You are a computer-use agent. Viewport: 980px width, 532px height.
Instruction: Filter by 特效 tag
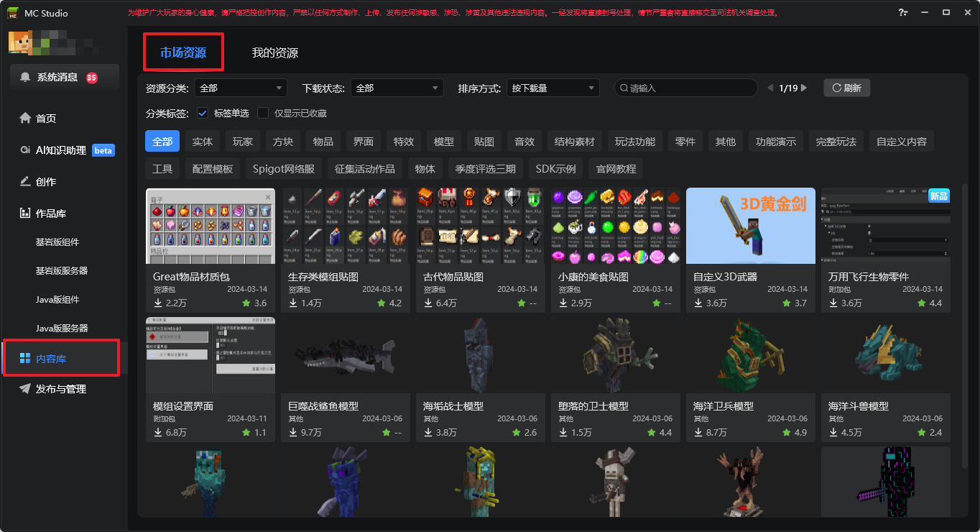404,142
